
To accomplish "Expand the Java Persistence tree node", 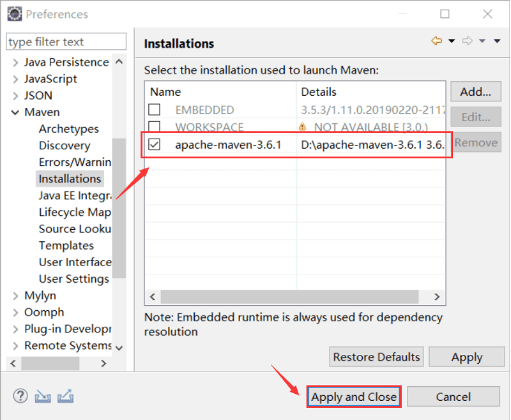I will 15,62.
